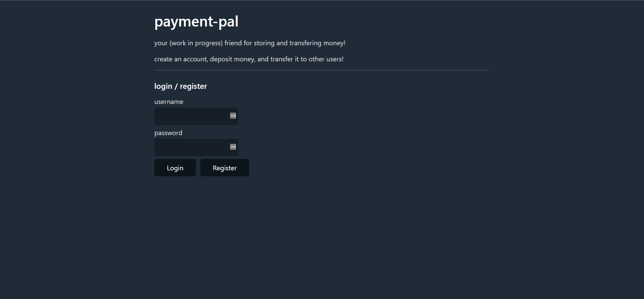Click the word "register" in the section heading
Image resolution: width=644 pixels, height=299 pixels.
tap(194, 86)
